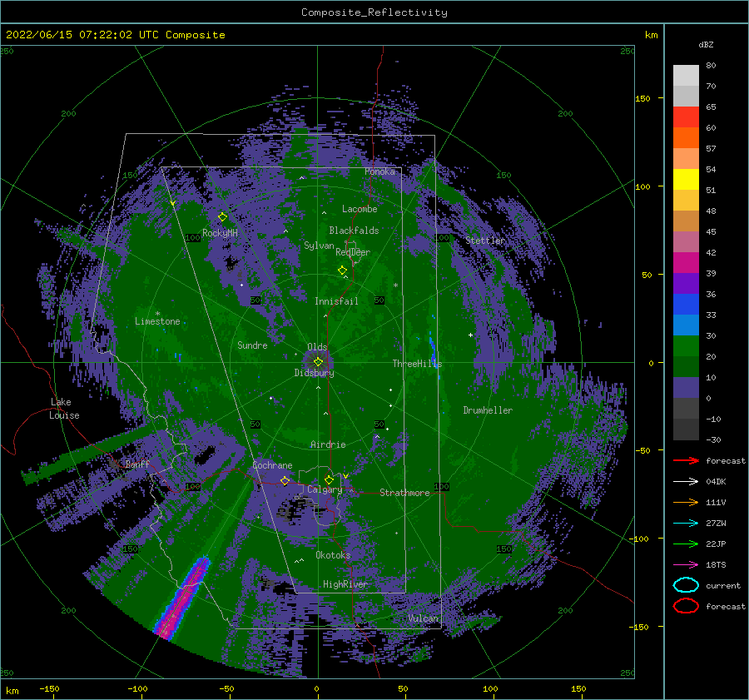Click the Banff label
The height and width of the screenshot is (700, 749).
click(x=137, y=464)
